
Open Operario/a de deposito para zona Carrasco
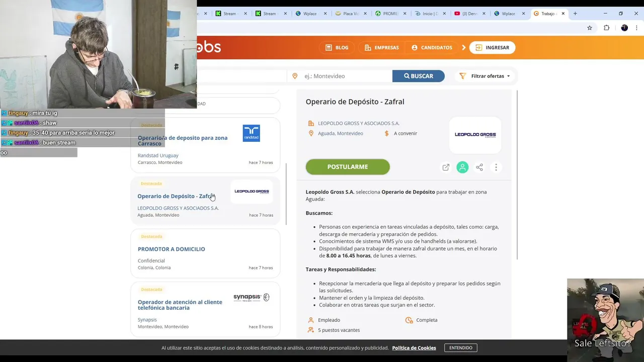tap(183, 140)
